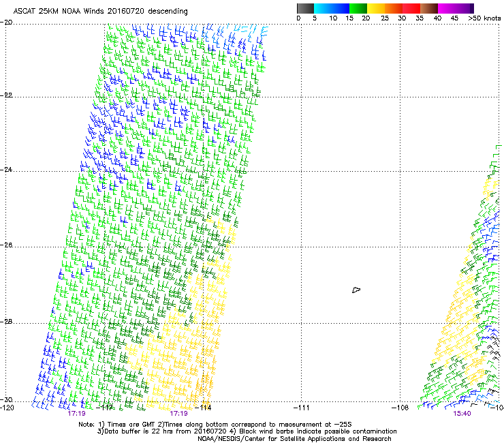Click the longitude axis label '-120'
Viewport: 504px width, 443px height.
coord(7,408)
